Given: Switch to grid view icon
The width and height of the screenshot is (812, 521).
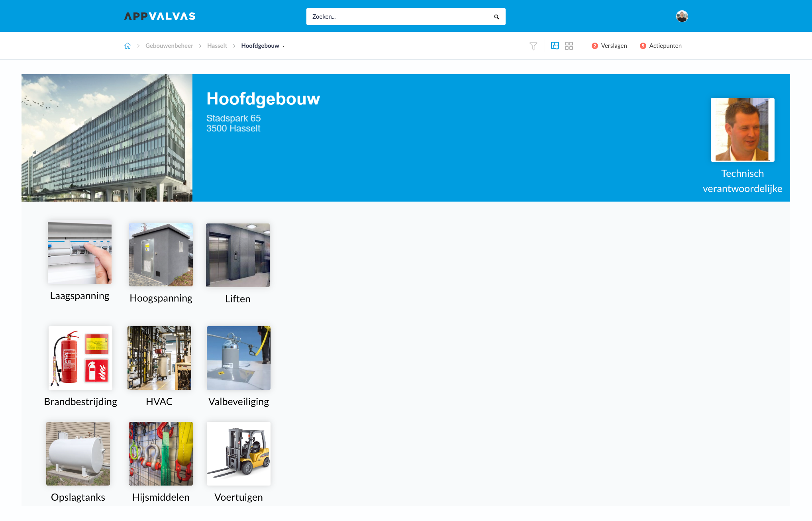Looking at the screenshot, I should pos(569,46).
